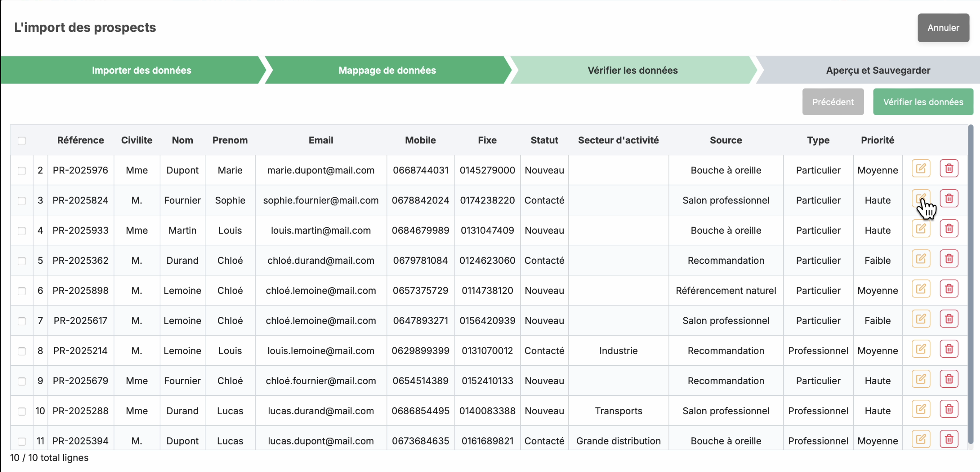The image size is (980, 472).
Task: Delete row PR-2025362 Chloé Durand
Action: (949, 259)
